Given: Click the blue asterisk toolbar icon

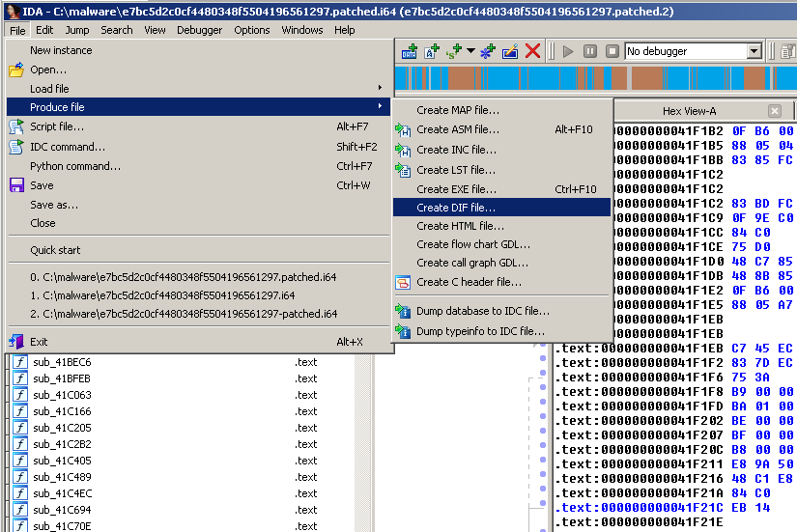Looking at the screenshot, I should point(487,51).
